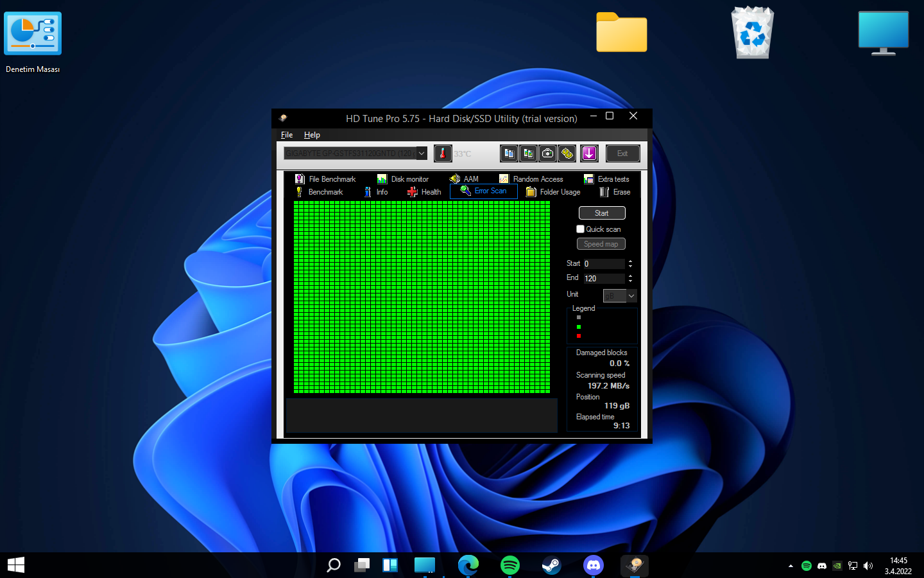Open the Extra tests tab

pyautogui.click(x=606, y=179)
